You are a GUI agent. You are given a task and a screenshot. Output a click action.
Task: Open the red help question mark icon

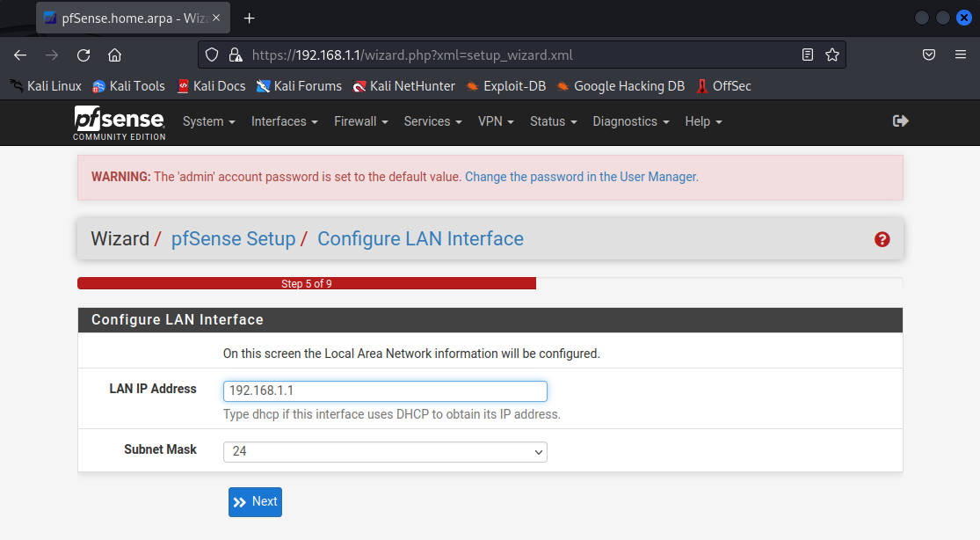pos(882,239)
